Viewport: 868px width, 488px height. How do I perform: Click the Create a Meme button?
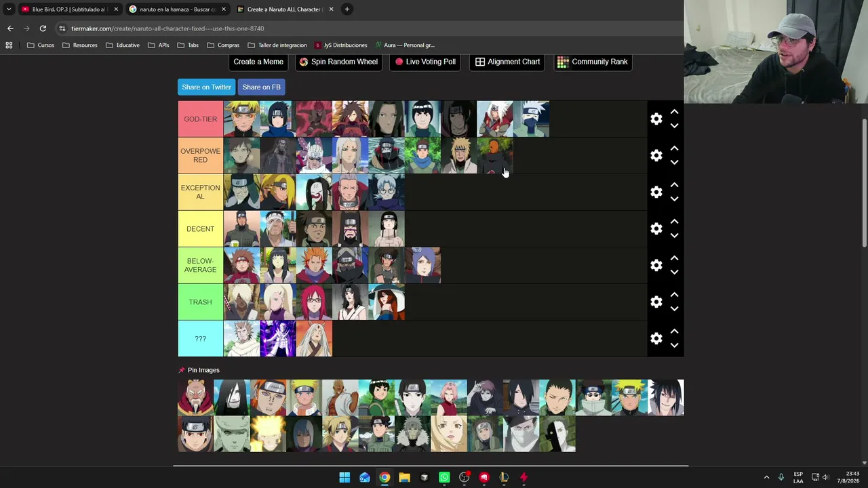258,62
